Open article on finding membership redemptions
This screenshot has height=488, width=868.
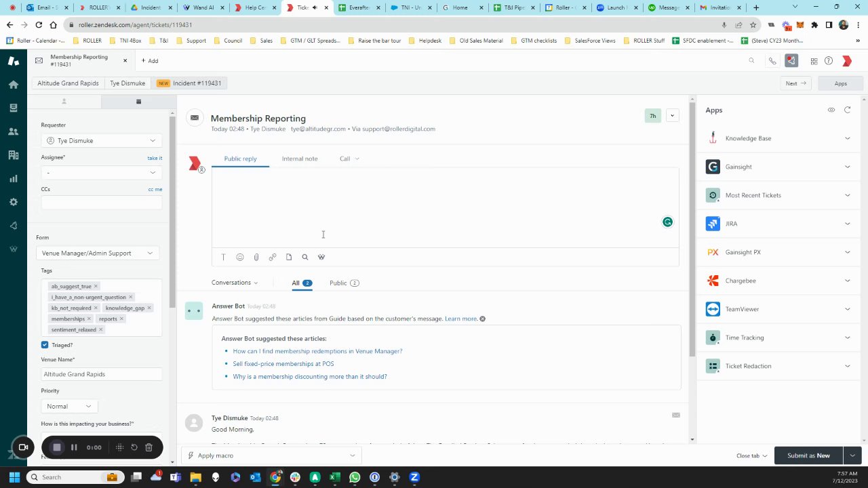(x=317, y=351)
